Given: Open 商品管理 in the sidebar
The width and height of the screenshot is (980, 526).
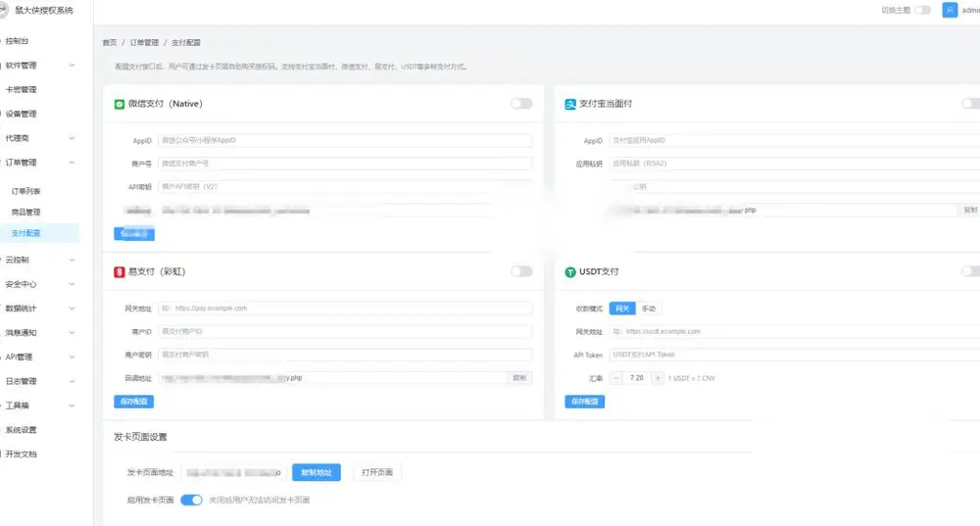Looking at the screenshot, I should coord(25,213).
